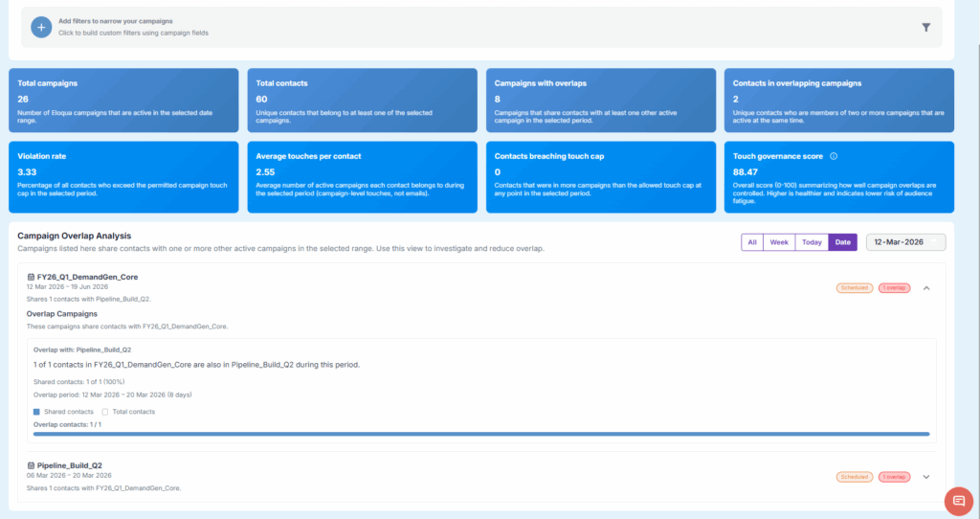The height and width of the screenshot is (519, 980).
Task: Click the overlap contacts progress bar
Action: coord(480,434)
